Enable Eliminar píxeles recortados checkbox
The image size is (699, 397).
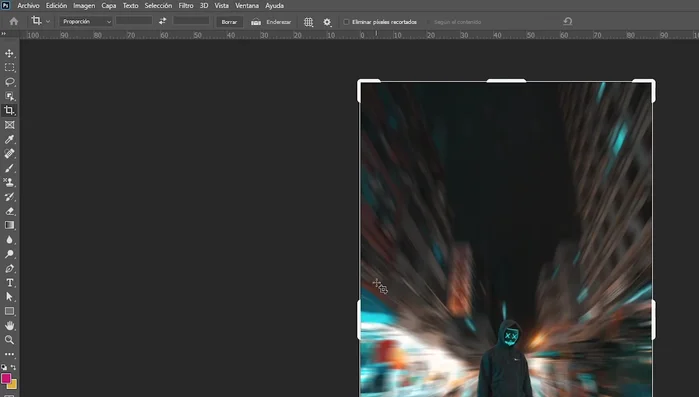(x=346, y=22)
